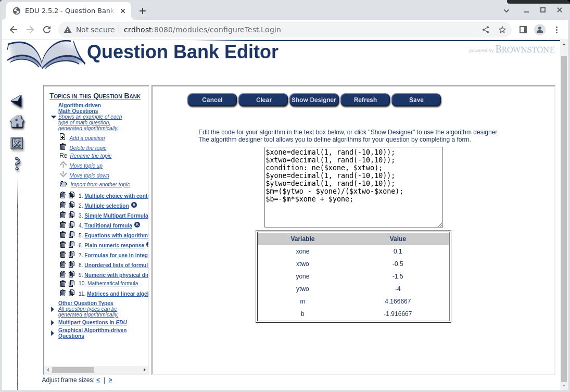Click the back arrow icon in left sidebar
The height and width of the screenshot is (392, 570).
tap(17, 100)
